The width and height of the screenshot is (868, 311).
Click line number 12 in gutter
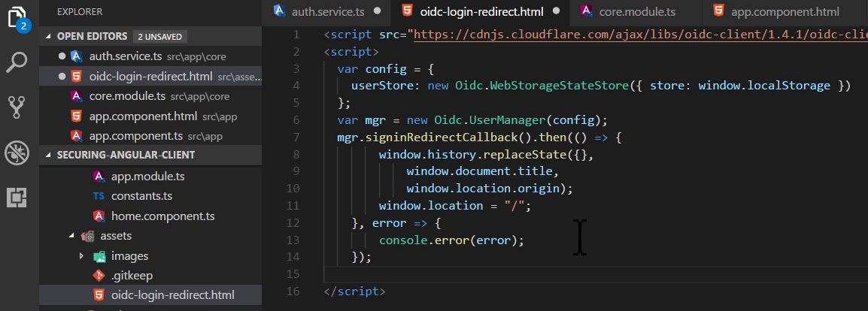click(293, 222)
